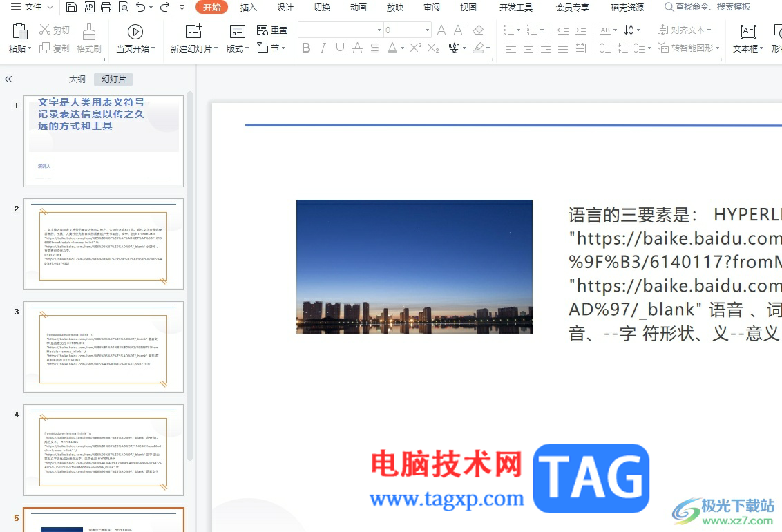Click the distributed alignment icon

pyautogui.click(x=580, y=48)
